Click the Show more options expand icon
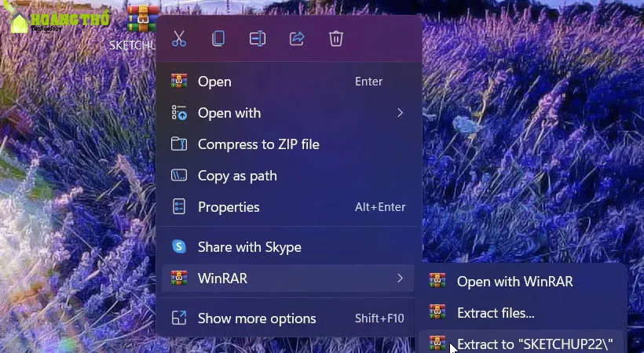 [x=179, y=318]
